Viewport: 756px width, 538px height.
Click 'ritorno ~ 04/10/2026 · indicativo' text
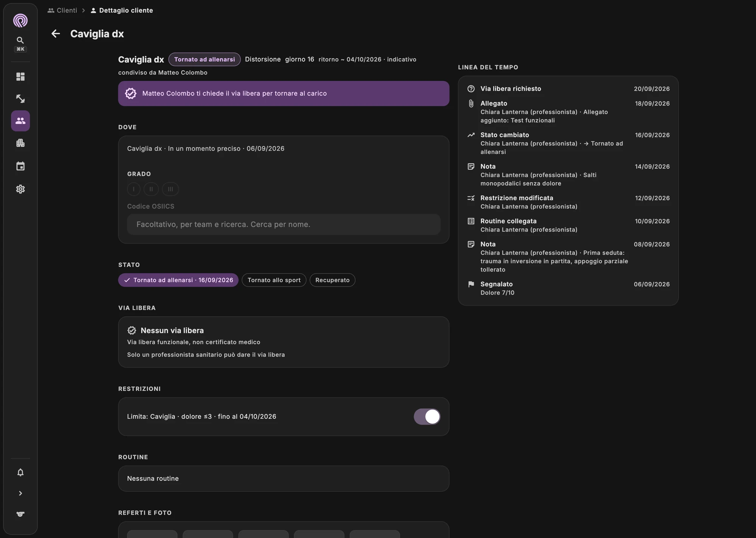(x=367, y=59)
